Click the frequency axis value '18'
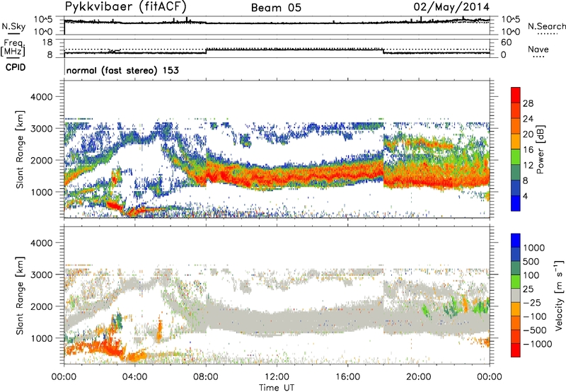This screenshot has height=392, width=566. [x=47, y=42]
